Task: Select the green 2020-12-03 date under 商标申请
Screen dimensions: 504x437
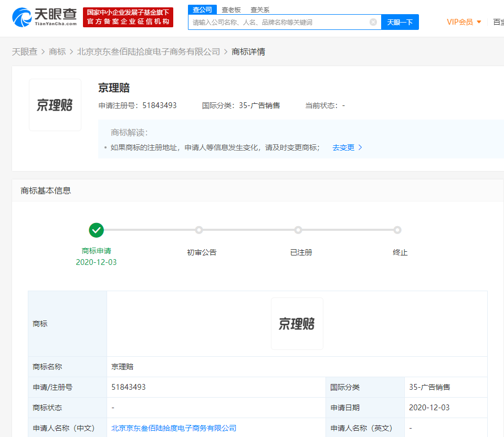Action: click(96, 262)
